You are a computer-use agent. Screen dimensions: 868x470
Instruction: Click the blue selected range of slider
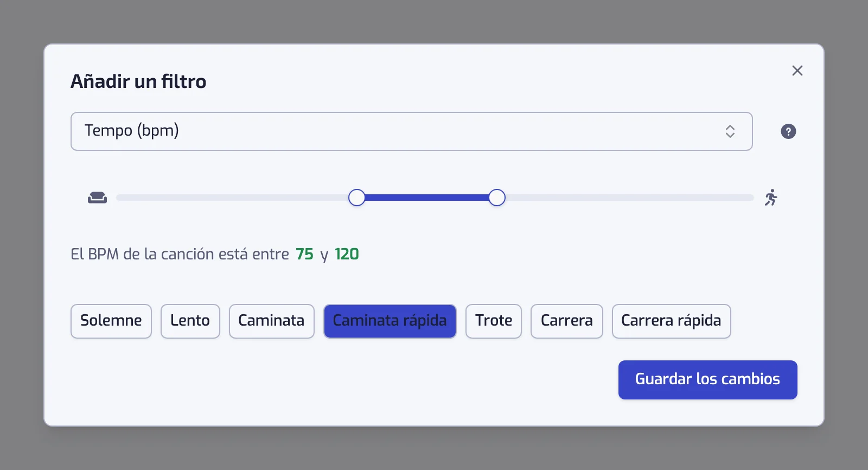tap(426, 198)
